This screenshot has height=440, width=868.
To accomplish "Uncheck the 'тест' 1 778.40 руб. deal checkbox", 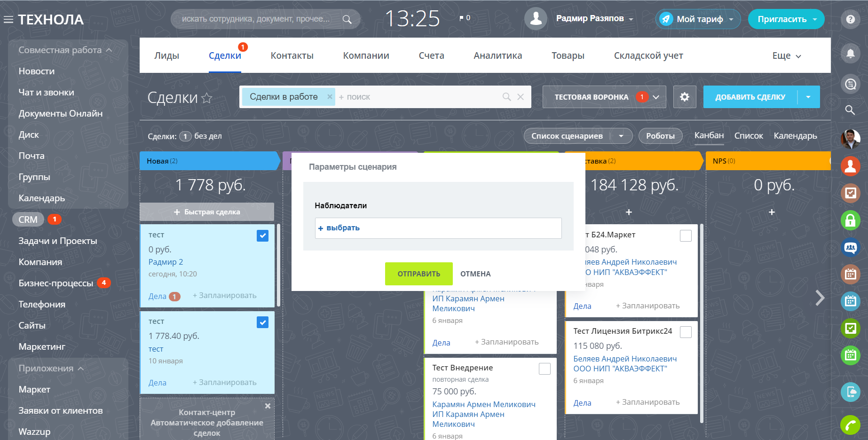I will [x=262, y=322].
